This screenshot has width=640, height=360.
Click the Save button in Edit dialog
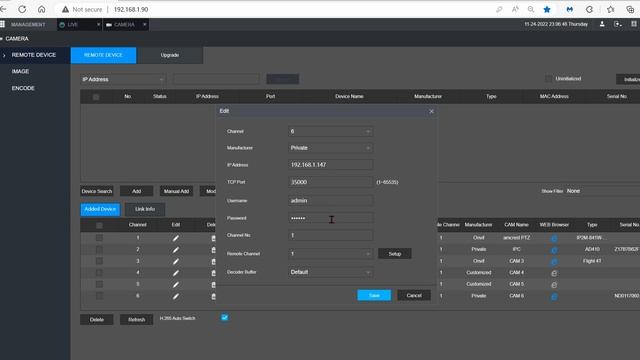[374, 295]
